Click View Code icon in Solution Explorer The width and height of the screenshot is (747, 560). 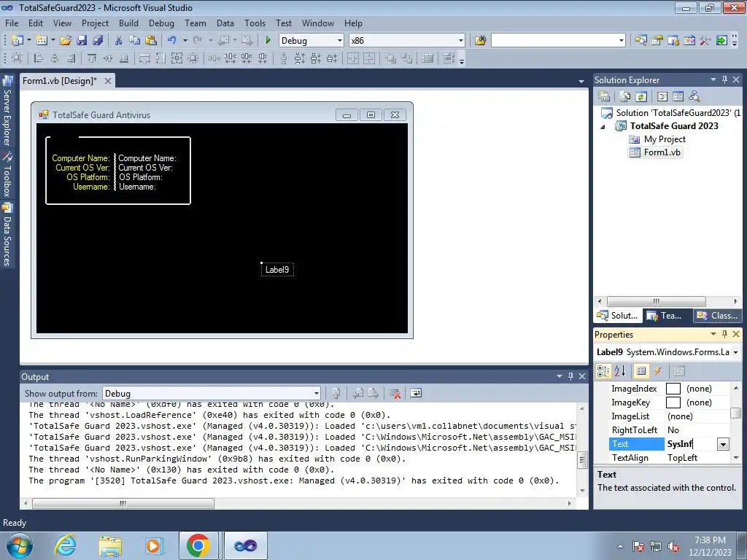(662, 97)
